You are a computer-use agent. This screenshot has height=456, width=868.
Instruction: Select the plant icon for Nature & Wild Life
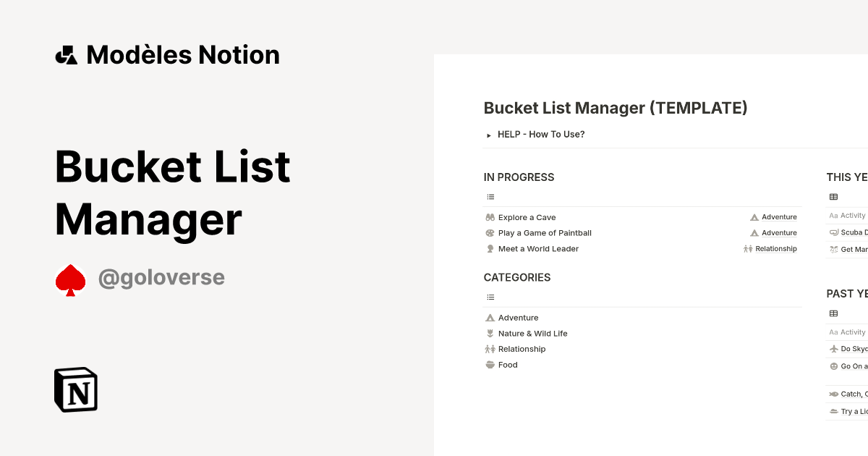[x=490, y=333]
